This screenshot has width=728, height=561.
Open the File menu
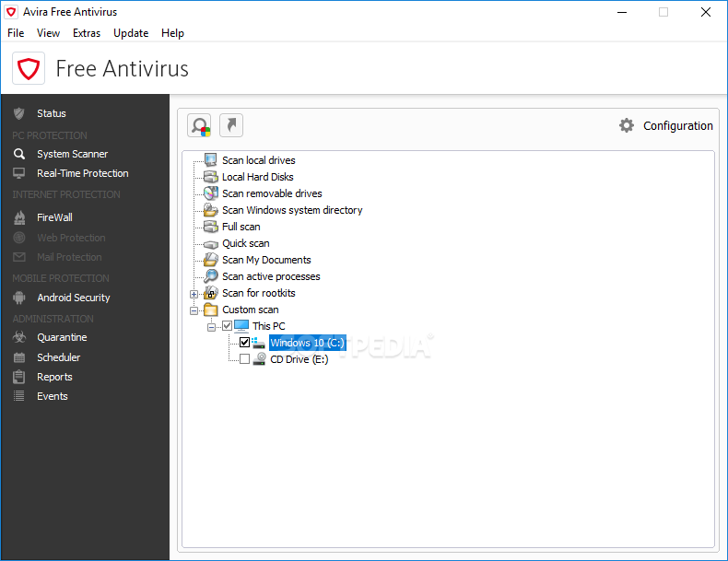(16, 33)
